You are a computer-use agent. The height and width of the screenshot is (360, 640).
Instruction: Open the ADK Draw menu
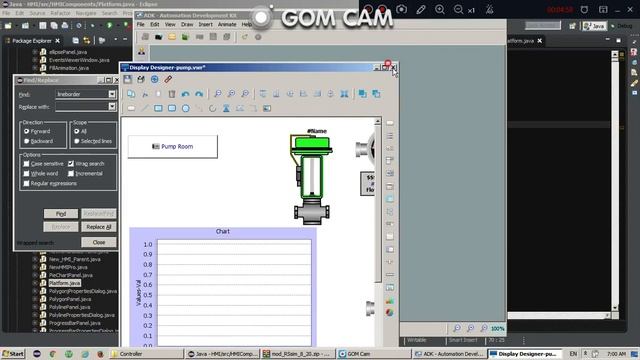pos(187,24)
